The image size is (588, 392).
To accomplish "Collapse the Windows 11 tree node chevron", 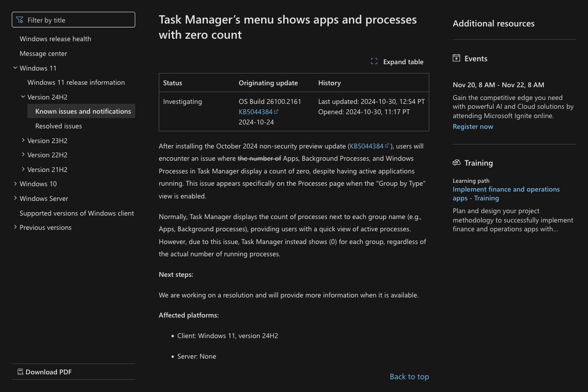I will (x=15, y=68).
